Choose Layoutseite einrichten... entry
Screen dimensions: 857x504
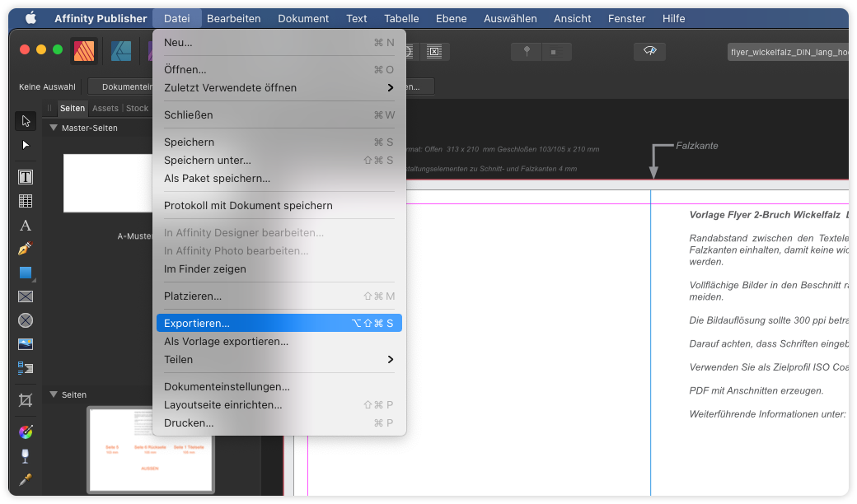279,405
